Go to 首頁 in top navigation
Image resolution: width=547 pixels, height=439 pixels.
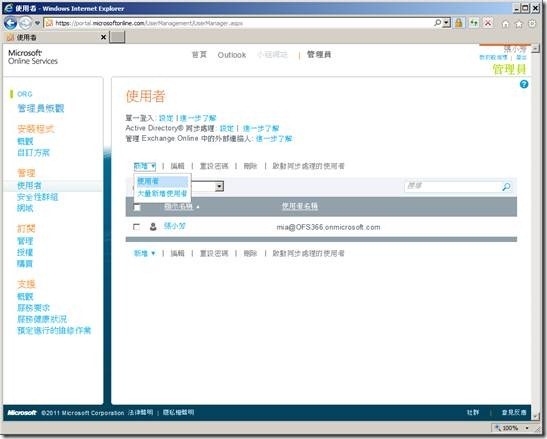(x=199, y=55)
